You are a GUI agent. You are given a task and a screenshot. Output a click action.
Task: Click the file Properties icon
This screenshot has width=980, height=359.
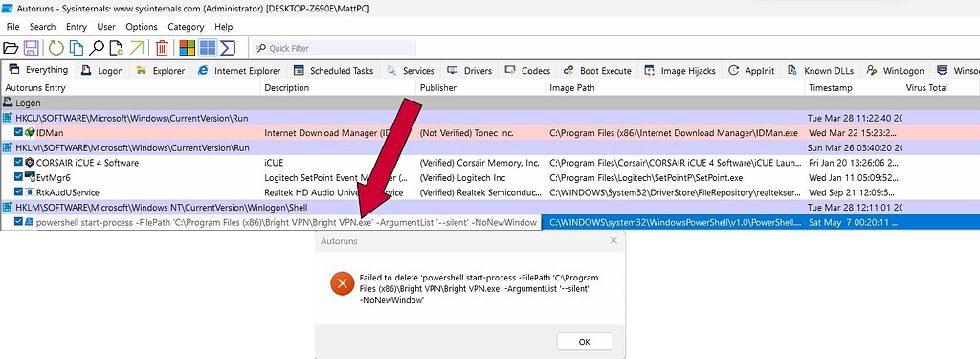[x=116, y=48]
